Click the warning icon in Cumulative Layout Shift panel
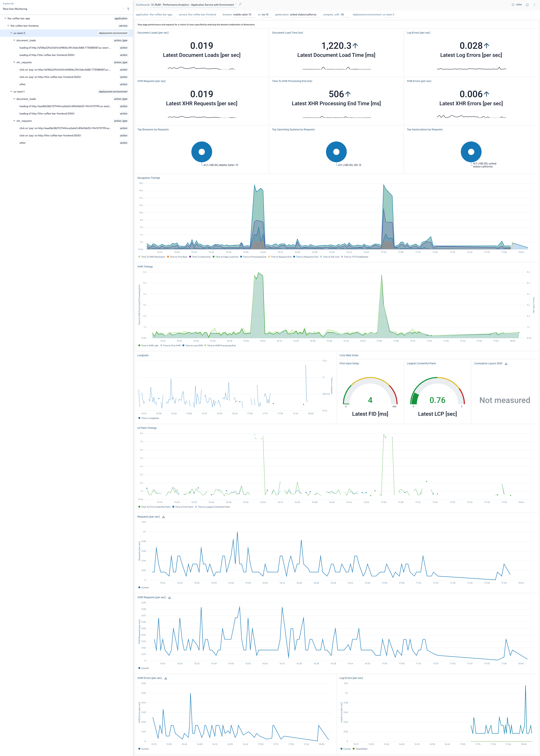The height and width of the screenshot is (756, 540). click(506, 363)
